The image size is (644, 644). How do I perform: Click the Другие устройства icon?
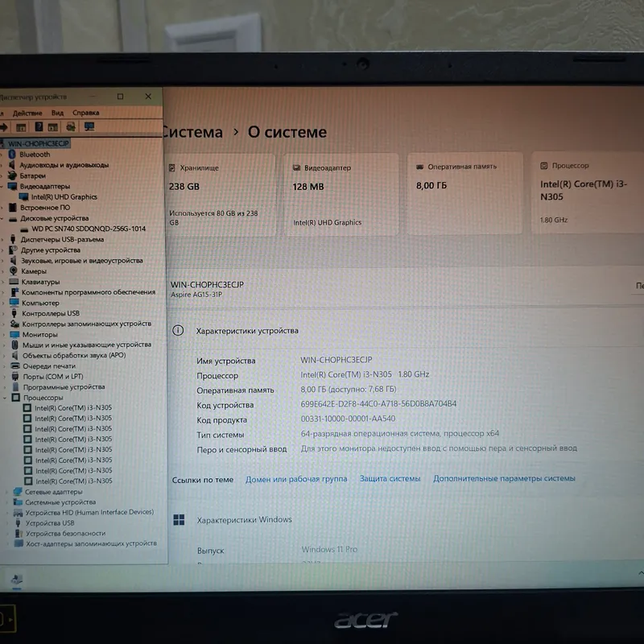coord(13,250)
